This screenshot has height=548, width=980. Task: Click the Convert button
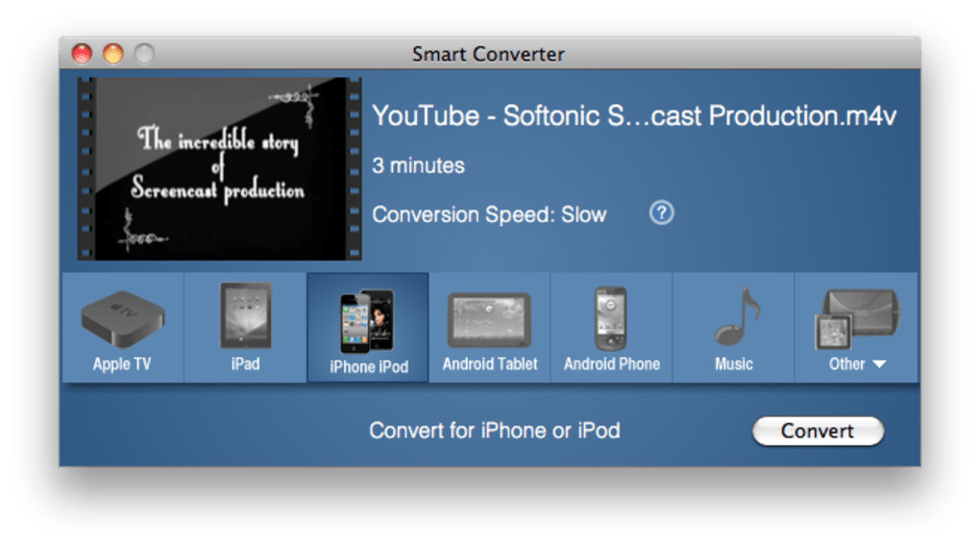tap(818, 431)
